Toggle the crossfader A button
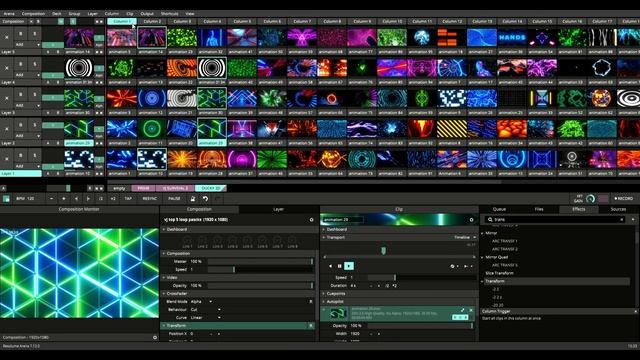 tap(3, 188)
